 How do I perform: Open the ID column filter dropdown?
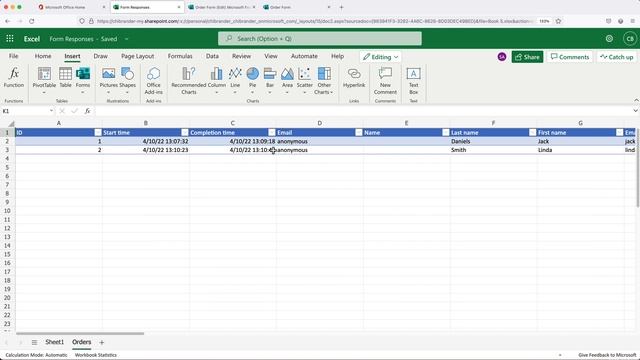pos(98,132)
